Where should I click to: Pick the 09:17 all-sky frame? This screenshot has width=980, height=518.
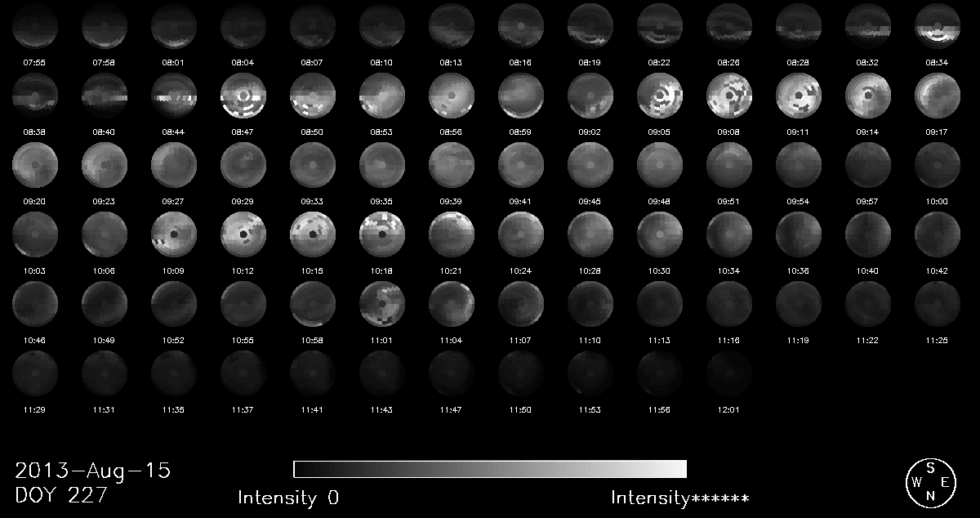(x=937, y=96)
